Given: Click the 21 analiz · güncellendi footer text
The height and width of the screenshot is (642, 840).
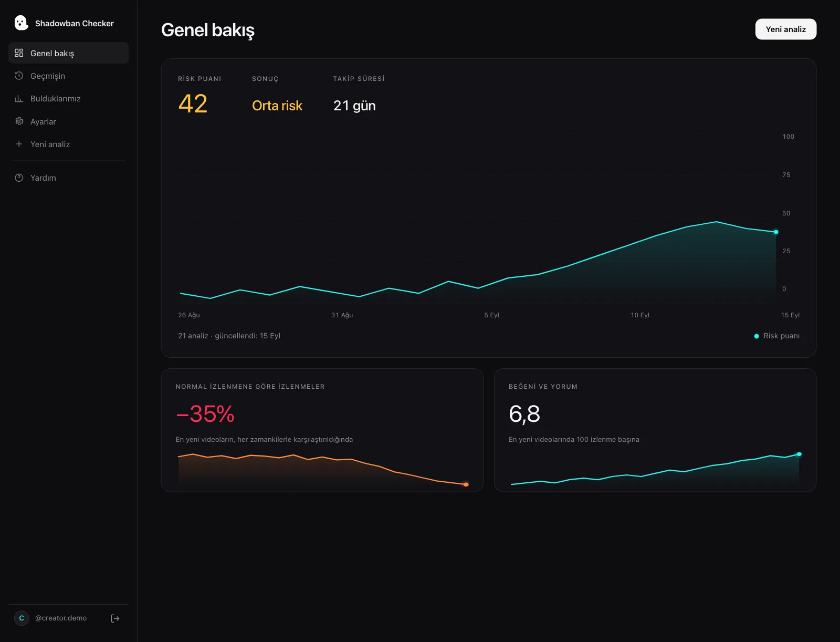Looking at the screenshot, I should coord(229,336).
